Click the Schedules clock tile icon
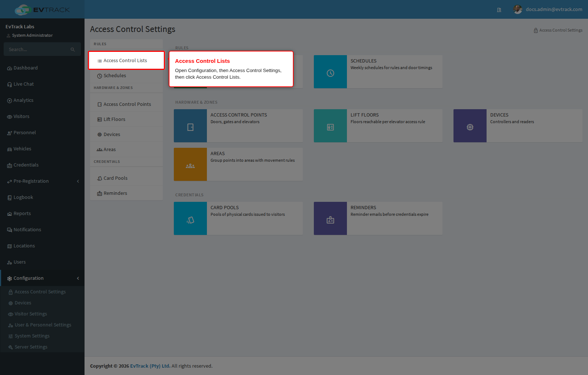The image size is (588, 375). (330, 73)
